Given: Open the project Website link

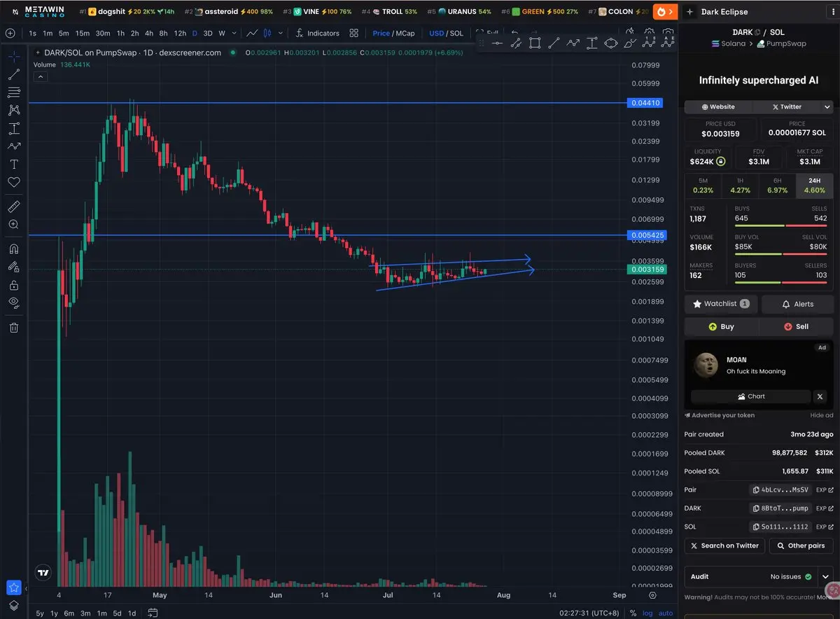Looking at the screenshot, I should pyautogui.click(x=719, y=107).
